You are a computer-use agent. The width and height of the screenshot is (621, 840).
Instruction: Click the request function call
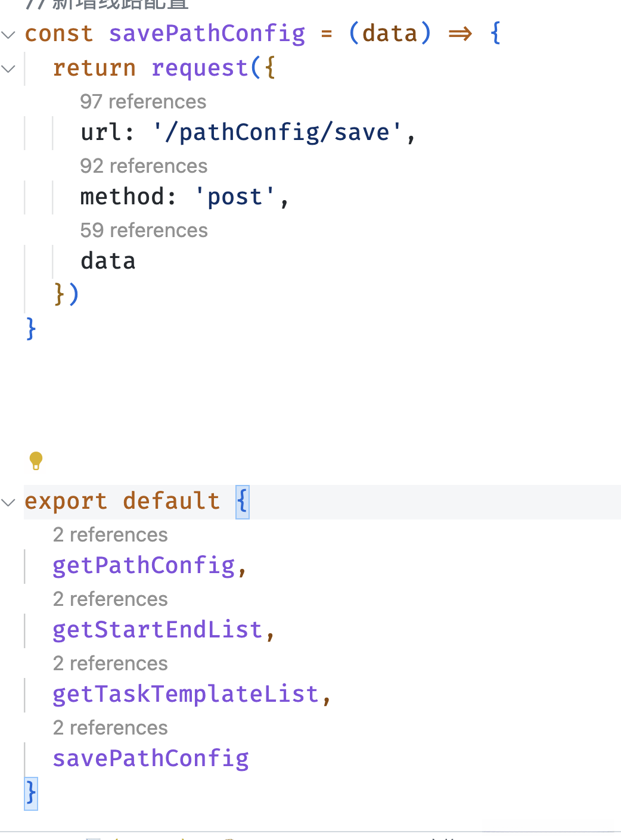[200, 69]
